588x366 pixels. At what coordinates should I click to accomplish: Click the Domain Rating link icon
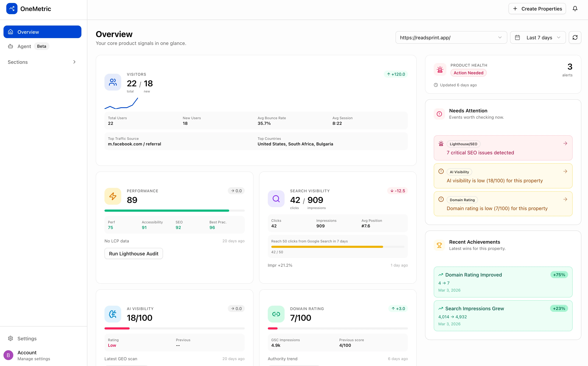click(276, 314)
